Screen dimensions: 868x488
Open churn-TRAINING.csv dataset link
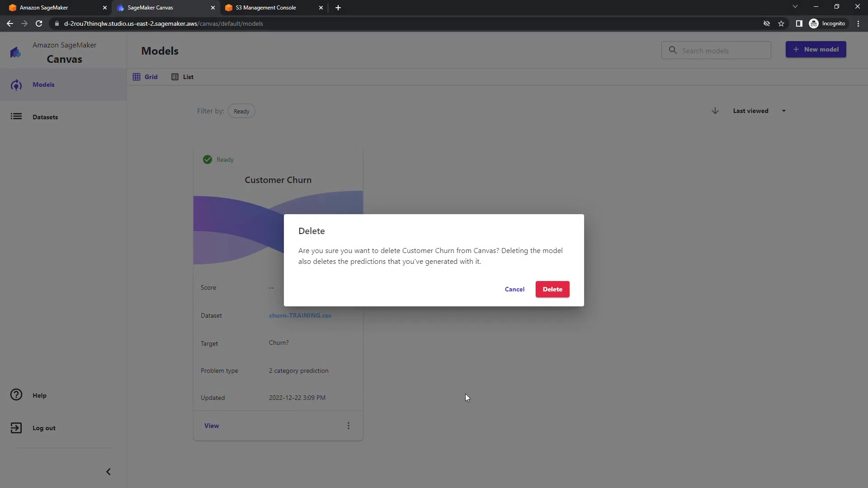[300, 315]
